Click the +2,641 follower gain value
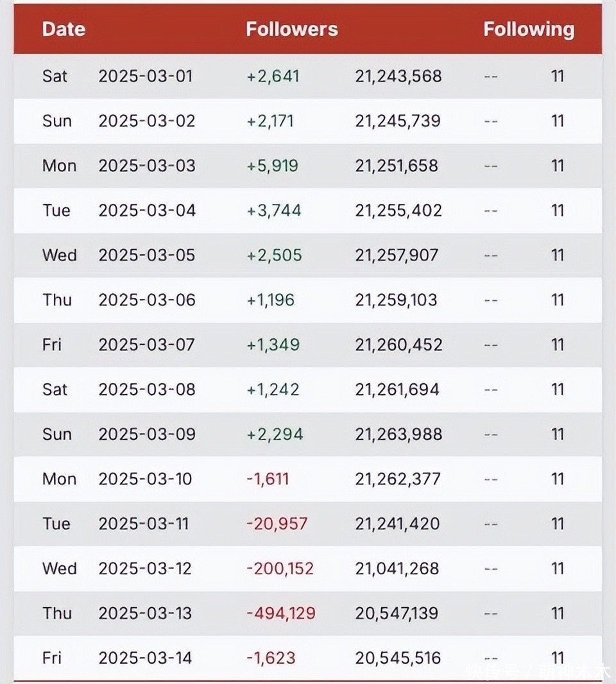Image resolution: width=616 pixels, height=684 pixels. coord(273,77)
